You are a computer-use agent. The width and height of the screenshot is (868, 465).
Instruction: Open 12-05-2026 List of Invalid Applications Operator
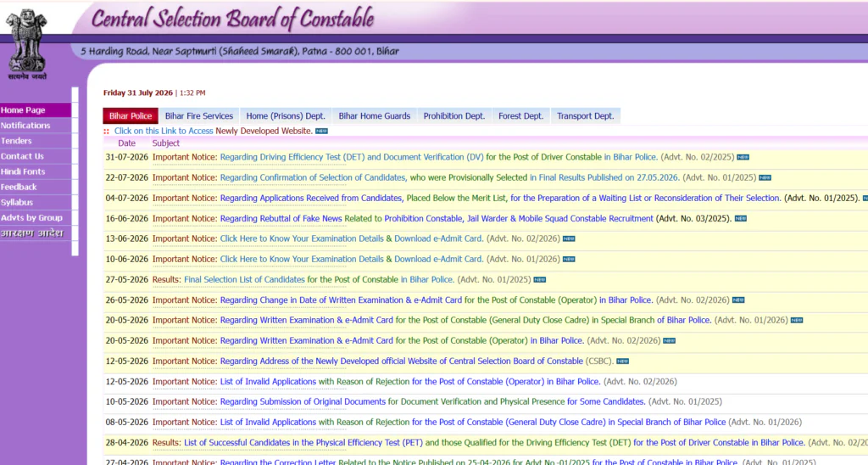coord(410,382)
